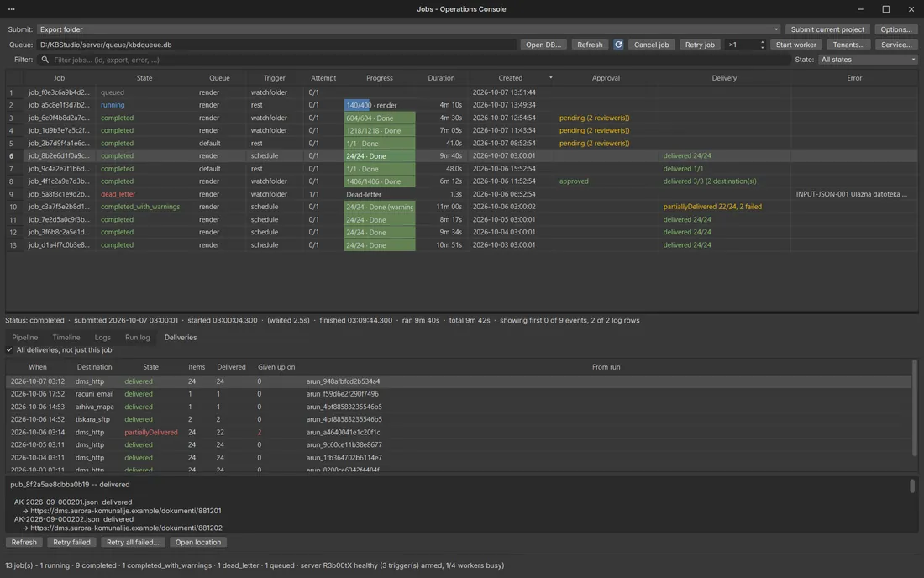Click the Open location button
Screen dimensions: 924x578
coord(198,543)
